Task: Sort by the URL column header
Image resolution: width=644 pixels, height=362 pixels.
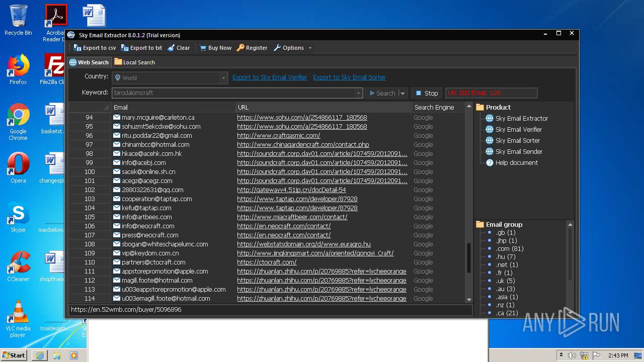Action: coord(324,107)
